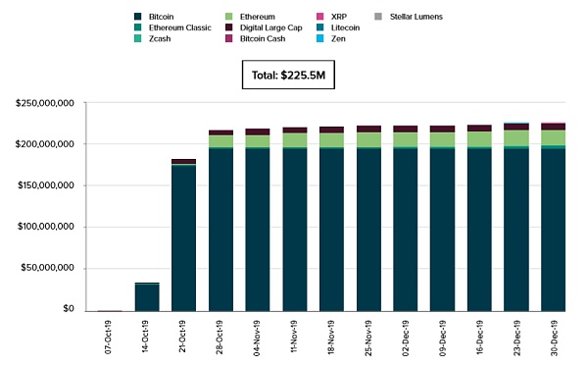Click the $250,000,000 axis label

[x=45, y=103]
